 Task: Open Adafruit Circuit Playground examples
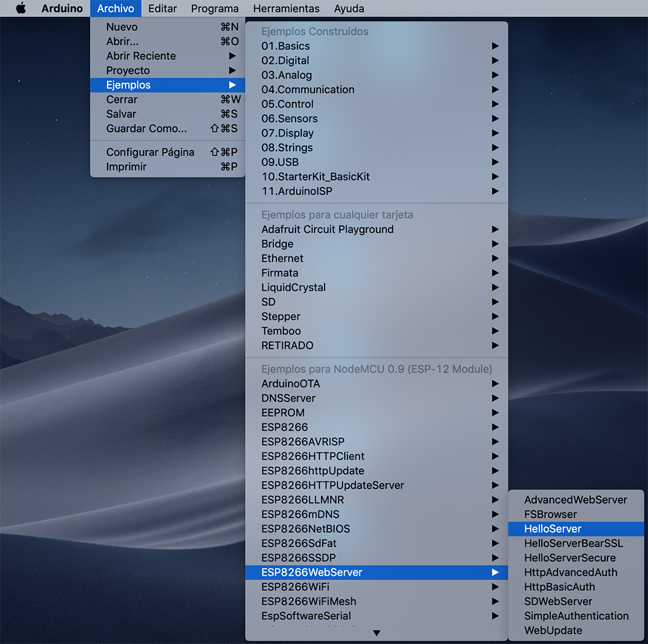(377, 229)
